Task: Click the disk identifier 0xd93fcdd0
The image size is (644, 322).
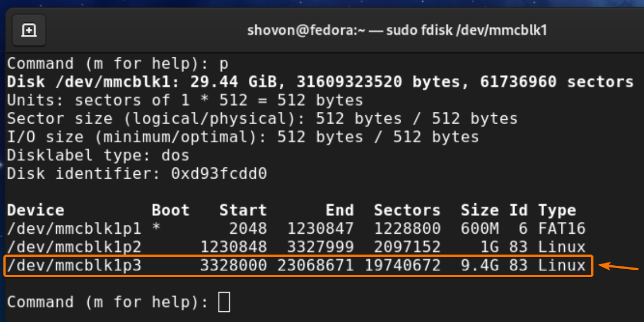Action: (219, 174)
